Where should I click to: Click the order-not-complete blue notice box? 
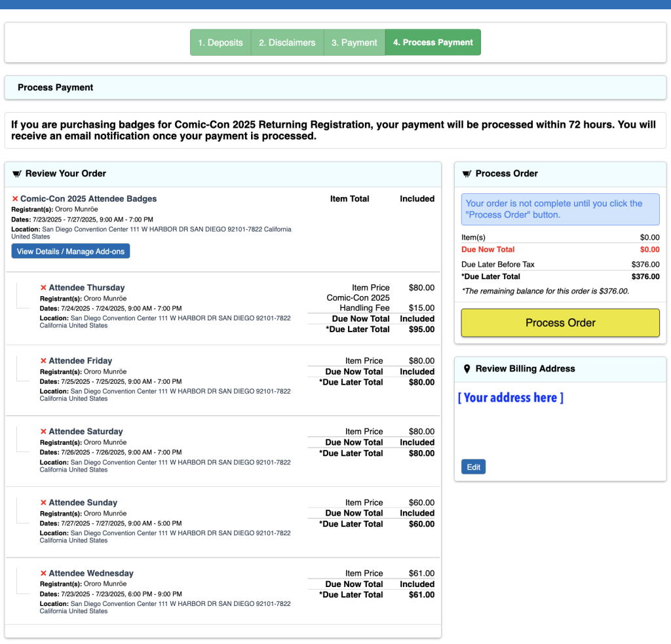[560, 209]
